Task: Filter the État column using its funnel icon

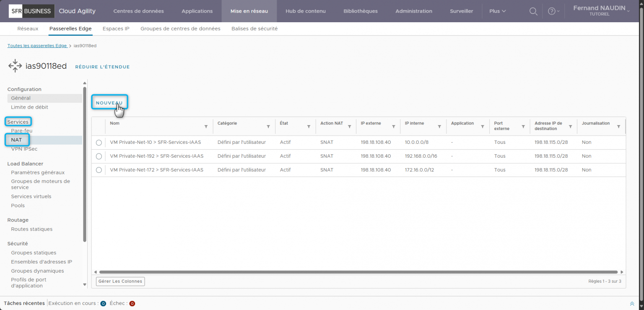Action: 309,126
